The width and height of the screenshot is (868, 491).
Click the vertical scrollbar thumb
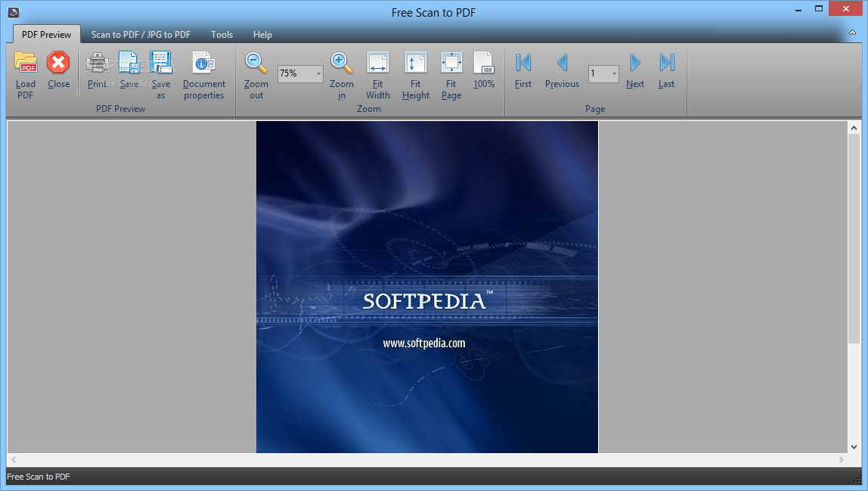click(854, 238)
